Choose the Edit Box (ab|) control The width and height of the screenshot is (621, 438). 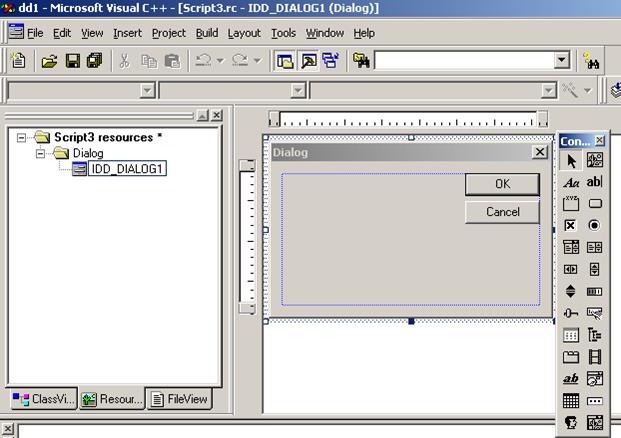(594, 182)
